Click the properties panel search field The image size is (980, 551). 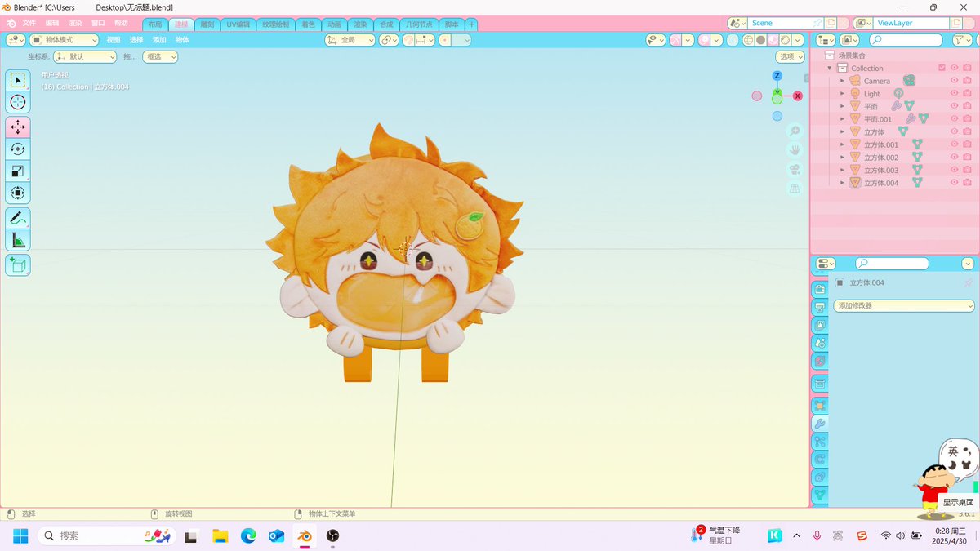click(892, 264)
